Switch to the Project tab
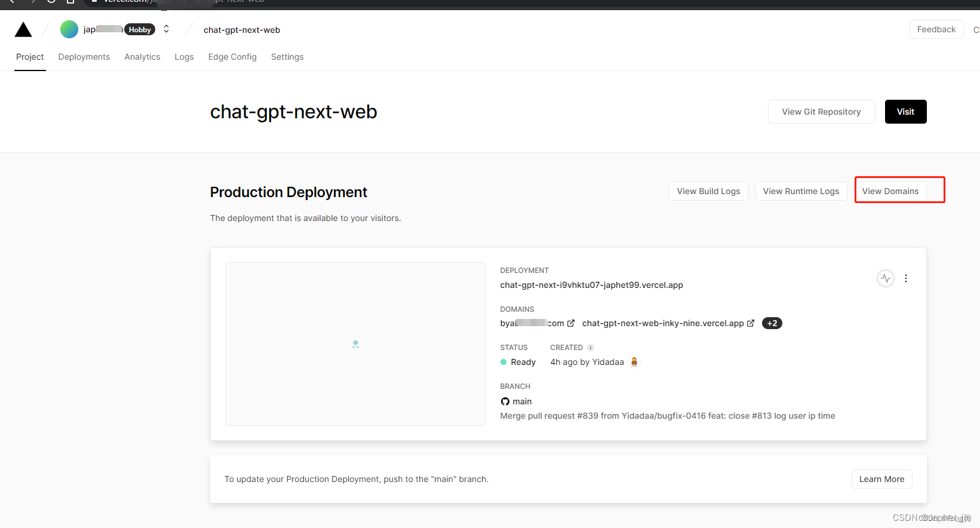 [30, 57]
